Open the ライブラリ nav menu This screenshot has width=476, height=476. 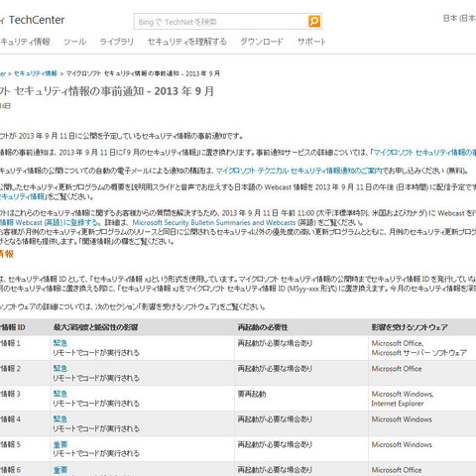(x=117, y=42)
